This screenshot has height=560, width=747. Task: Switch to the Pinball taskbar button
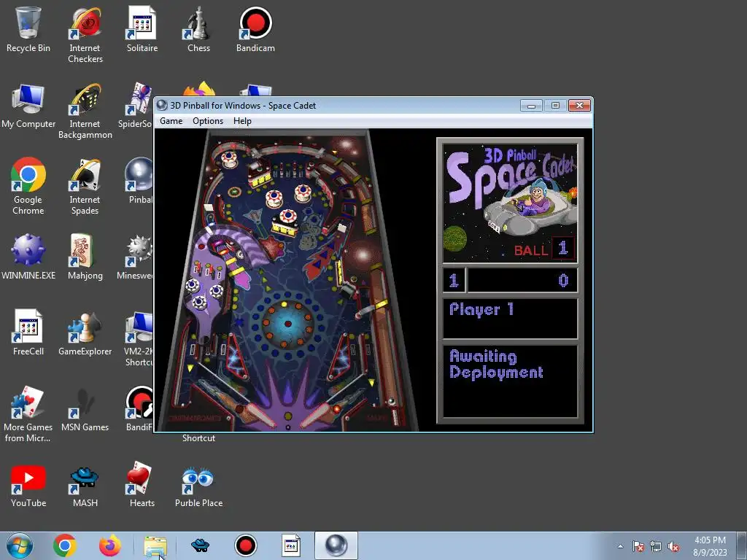336,545
